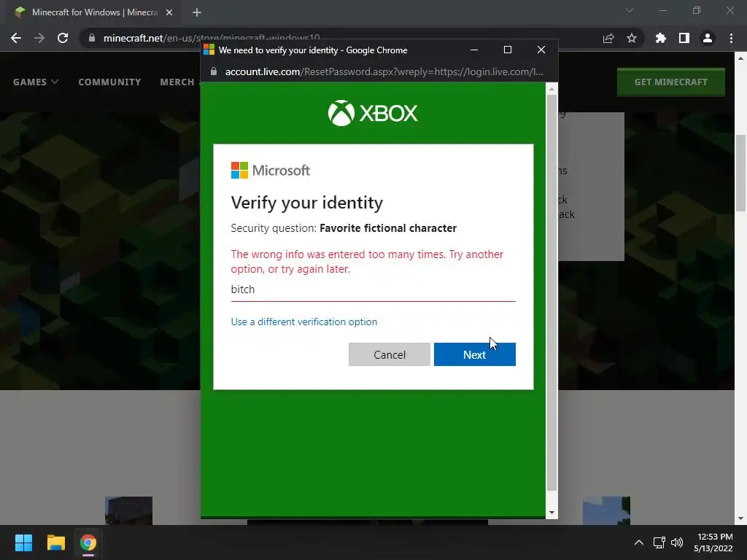Click main page scrollbar thumb
Image resolution: width=747 pixels, height=560 pixels.
coord(740,174)
